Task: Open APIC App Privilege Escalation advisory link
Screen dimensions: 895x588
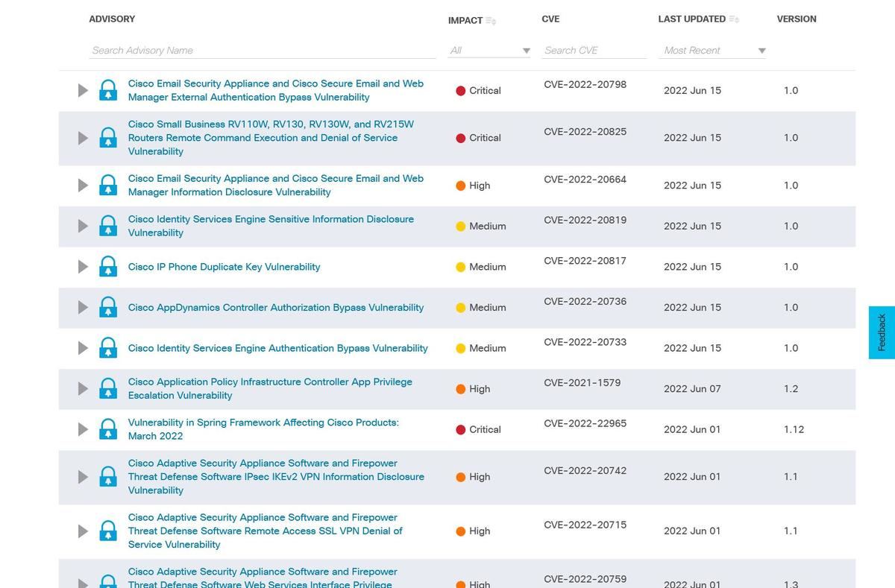Action: 270,388
